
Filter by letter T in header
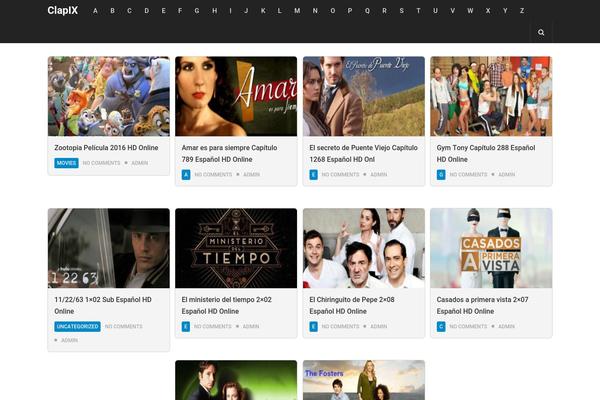[418, 11]
